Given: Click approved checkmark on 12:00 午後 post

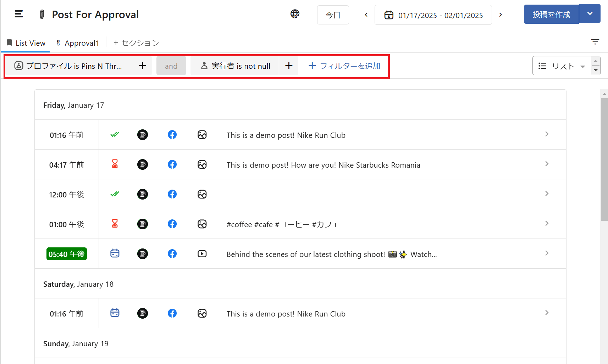Looking at the screenshot, I should point(115,194).
